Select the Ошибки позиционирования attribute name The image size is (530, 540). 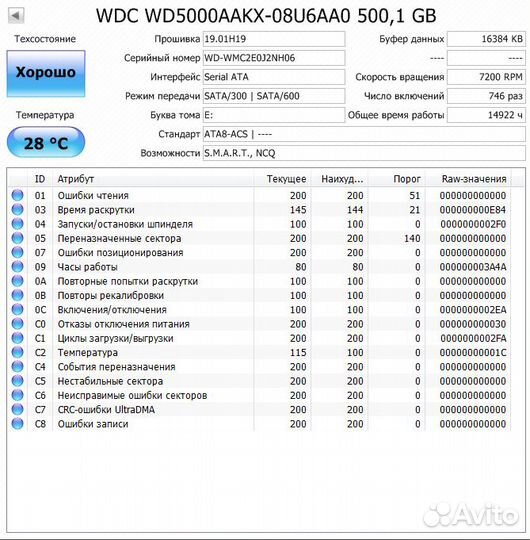point(120,253)
